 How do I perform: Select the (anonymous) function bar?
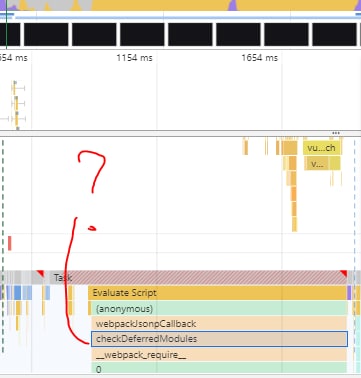[x=219, y=309]
